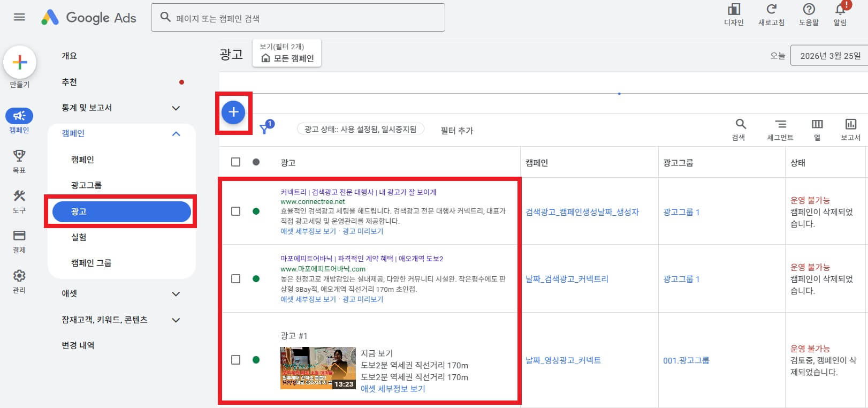868x408 pixels.
Task: Open 실험 menu item
Action: click(79, 237)
